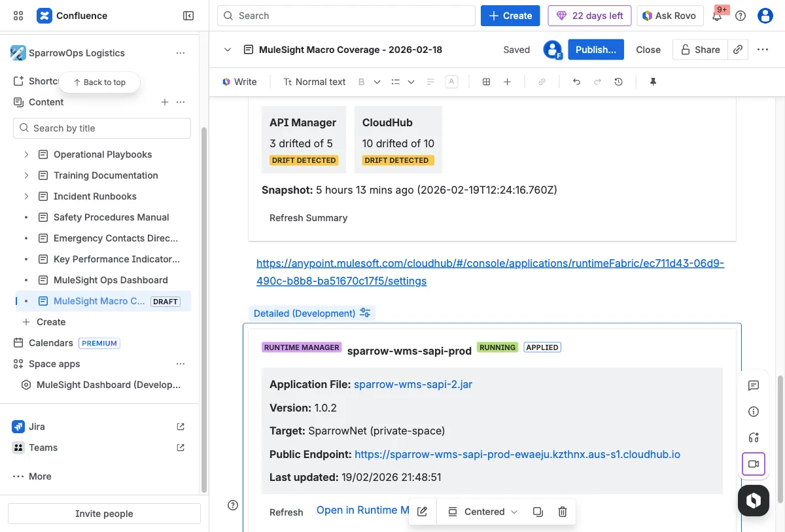The image size is (785, 532).
Task: Expand the Operational Playbooks tree item
Action: 26,154
